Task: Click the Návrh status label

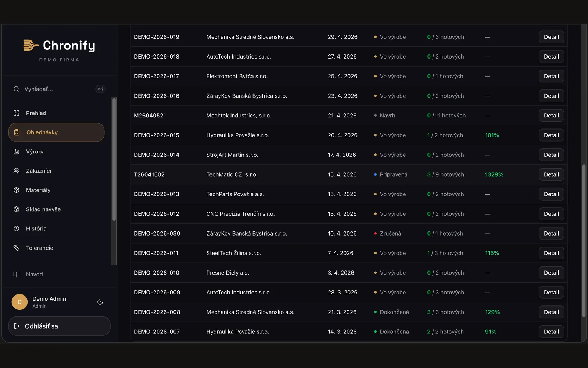Action: [387, 116]
